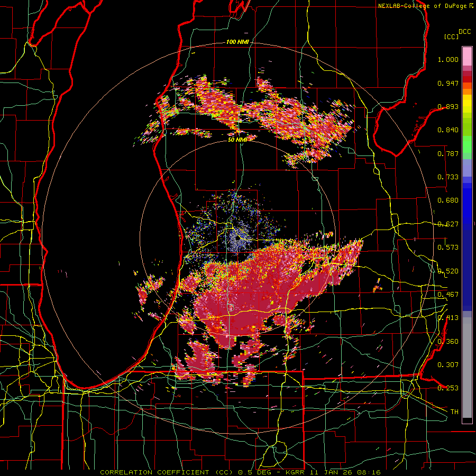Click the 0.360 legend value
The height and width of the screenshot is (476, 476).
pos(448,342)
